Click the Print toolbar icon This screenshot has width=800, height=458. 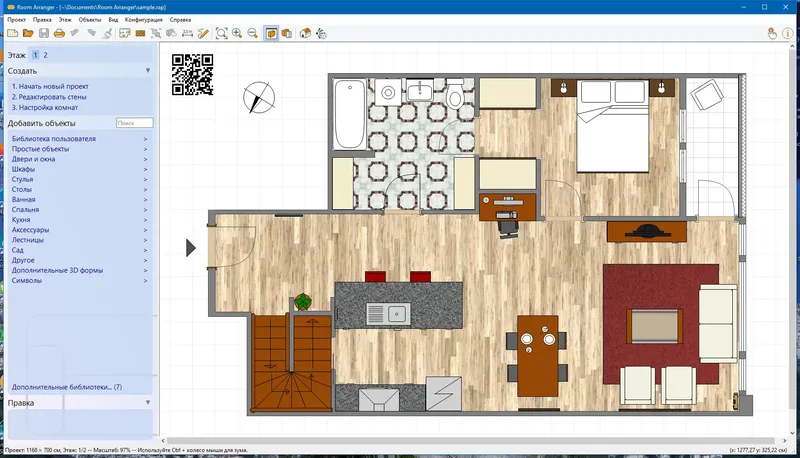(x=59, y=34)
